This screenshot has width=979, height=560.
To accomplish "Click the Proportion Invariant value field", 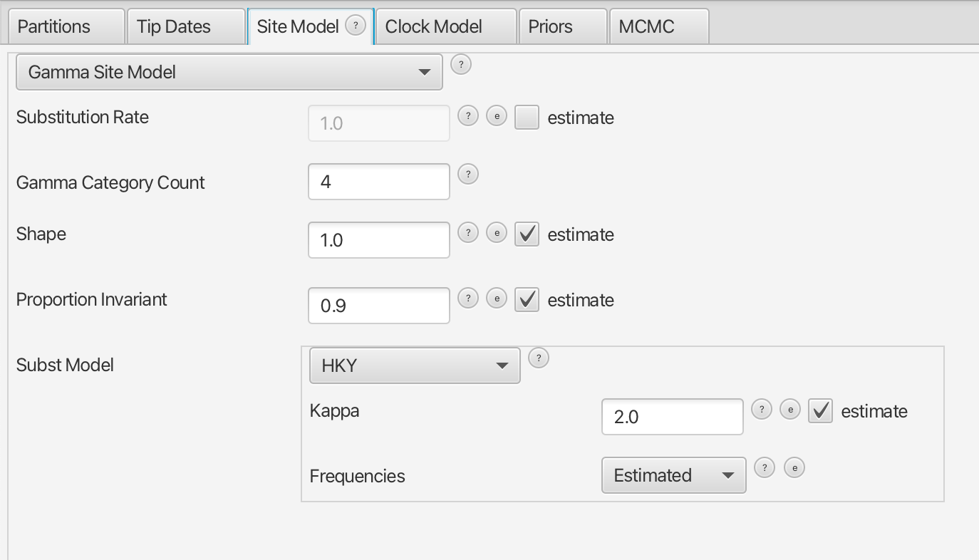I will click(379, 306).
